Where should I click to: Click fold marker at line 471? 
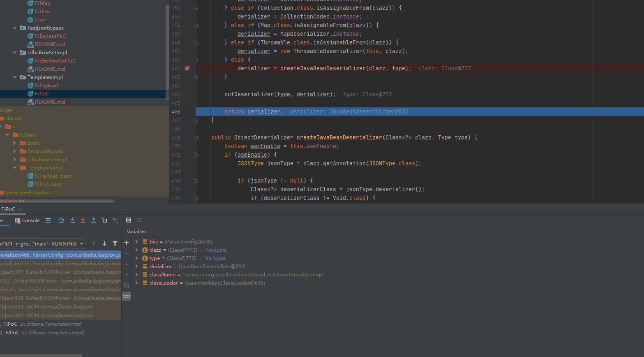(196, 155)
